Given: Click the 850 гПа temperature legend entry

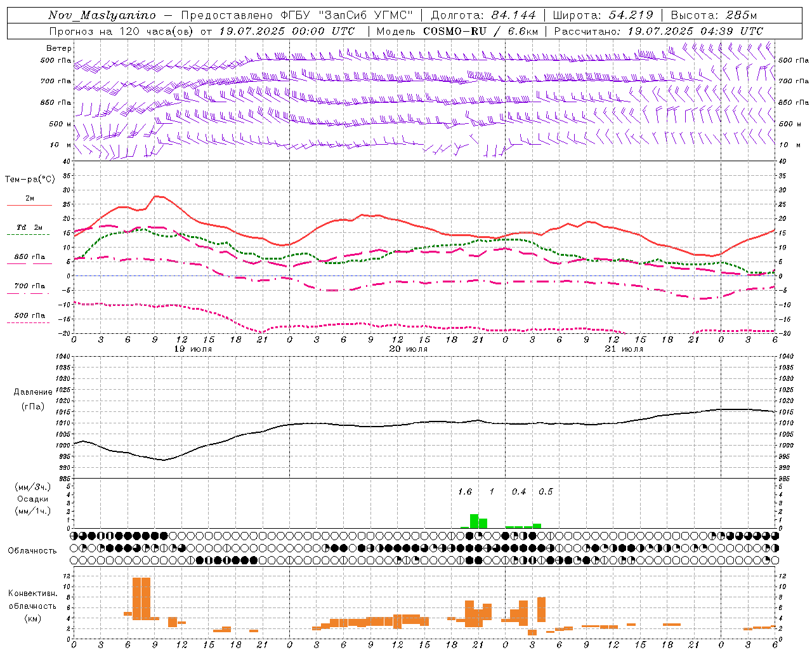Looking at the screenshot, I should point(29,257).
